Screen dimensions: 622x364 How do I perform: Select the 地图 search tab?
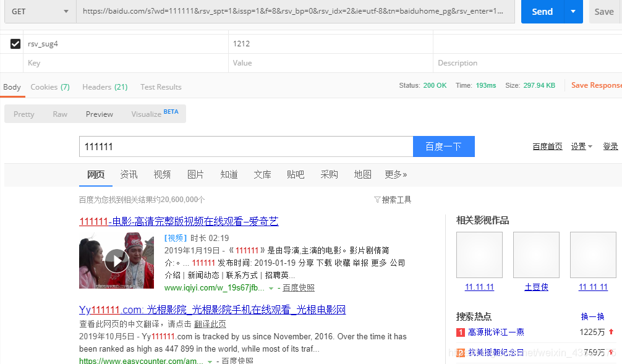[362, 174]
